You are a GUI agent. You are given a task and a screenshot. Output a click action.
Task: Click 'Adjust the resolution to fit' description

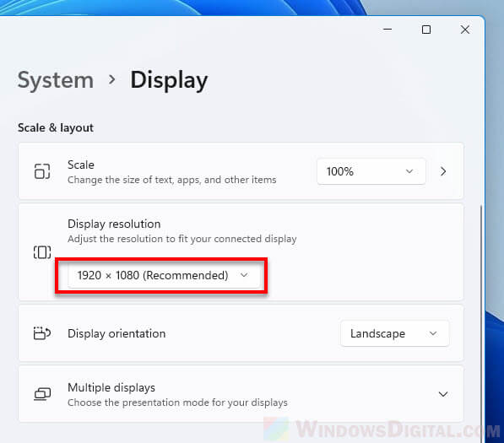click(x=182, y=239)
